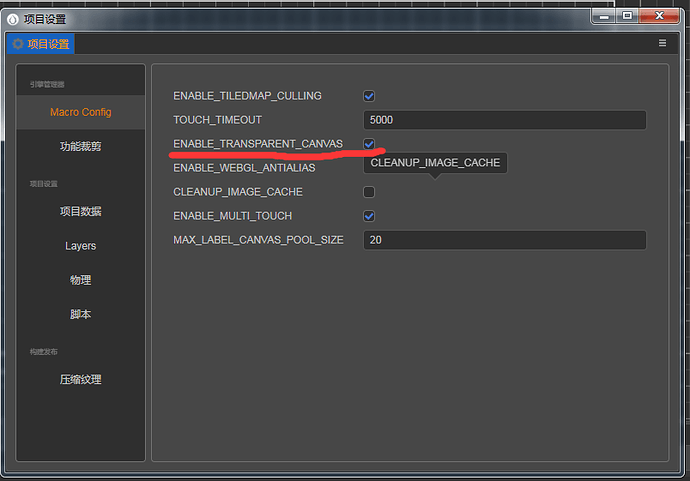Select the 项目设置 panel tab
The height and width of the screenshot is (481, 690).
click(41, 44)
